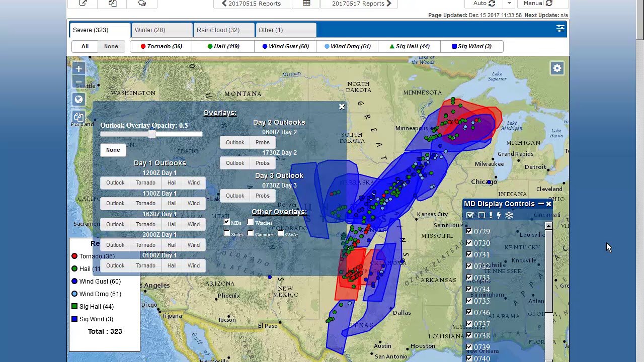Go to 20170515 Reports
Image resolution: width=644 pixels, height=362 pixels.
253,3
